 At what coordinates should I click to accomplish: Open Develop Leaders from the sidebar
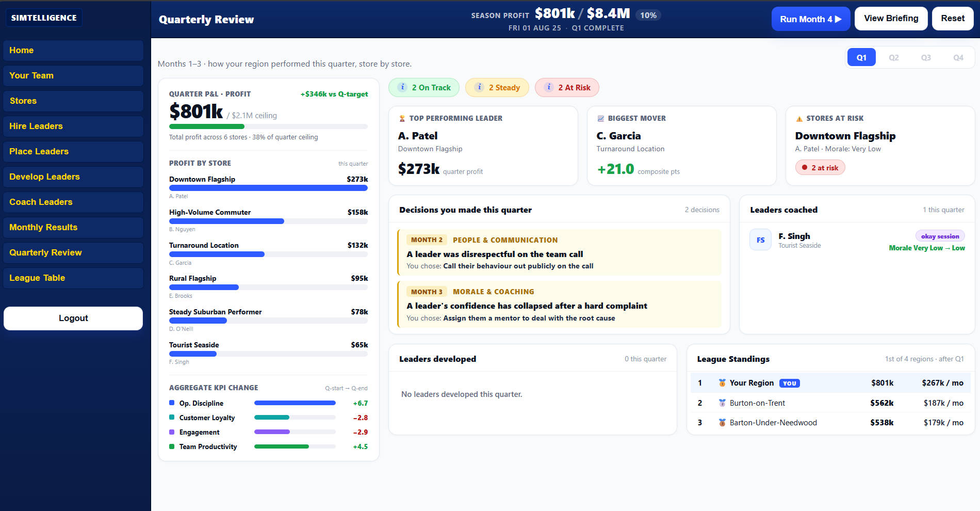coord(73,177)
